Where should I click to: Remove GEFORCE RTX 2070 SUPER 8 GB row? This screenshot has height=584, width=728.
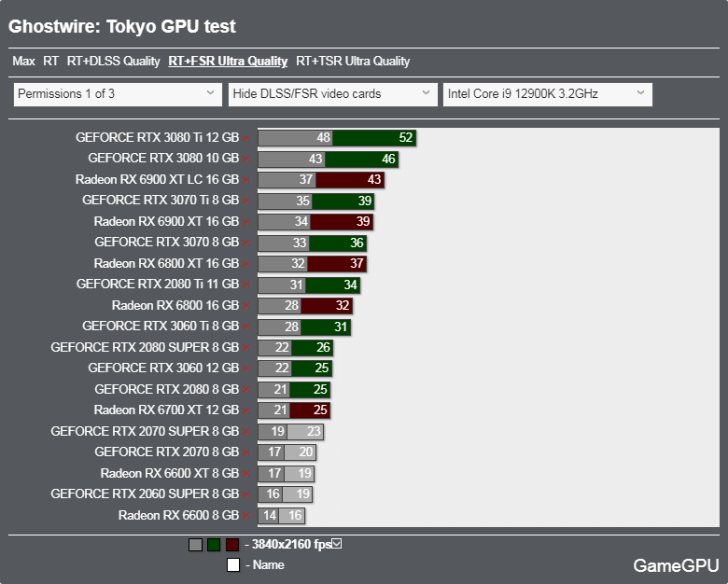coord(246,432)
